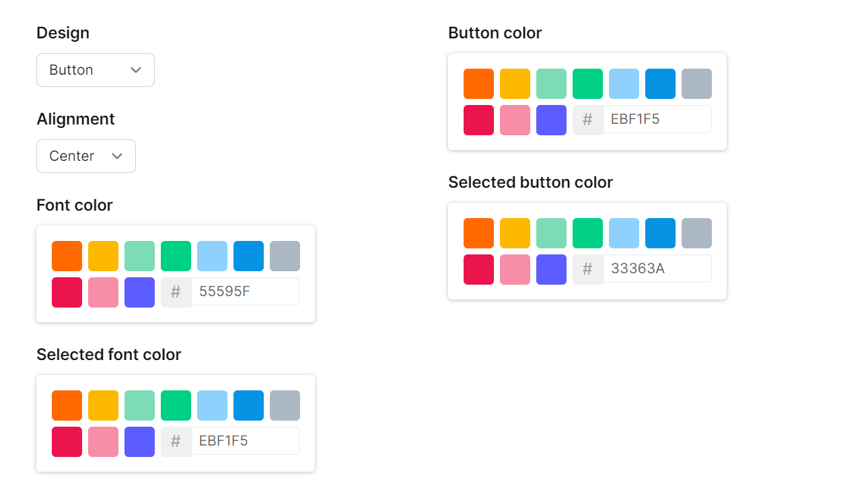Select the gray swatch under Font color

285,256
